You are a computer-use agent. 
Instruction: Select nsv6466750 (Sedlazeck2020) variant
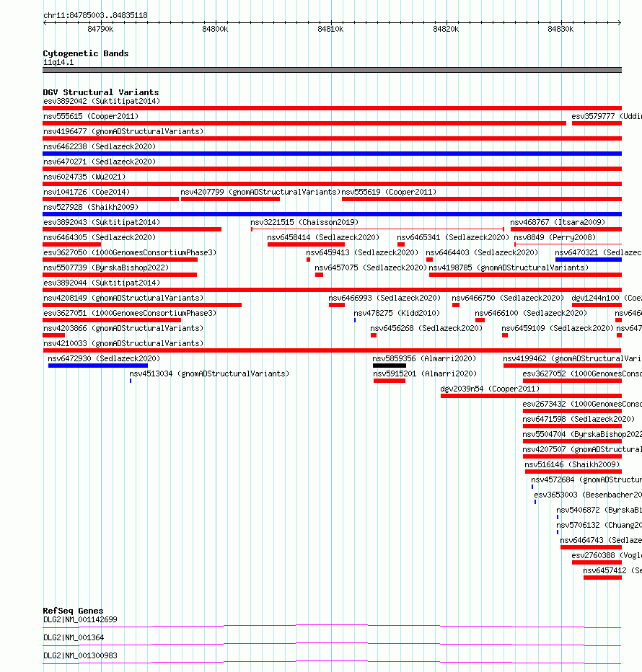coord(508,298)
